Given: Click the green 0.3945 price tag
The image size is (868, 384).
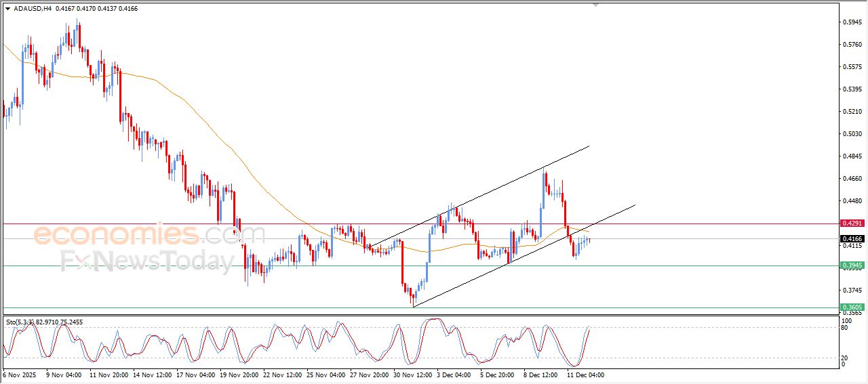Looking at the screenshot, I should [851, 266].
